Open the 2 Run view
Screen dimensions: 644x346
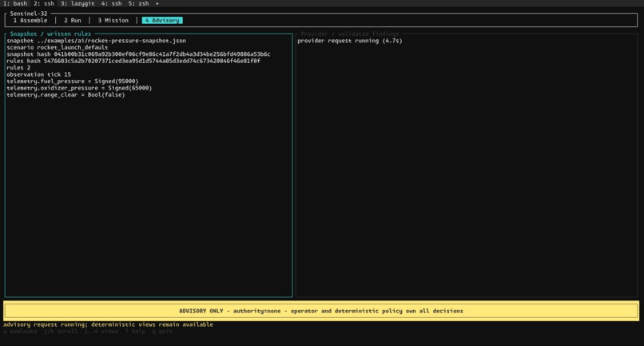(x=72, y=20)
